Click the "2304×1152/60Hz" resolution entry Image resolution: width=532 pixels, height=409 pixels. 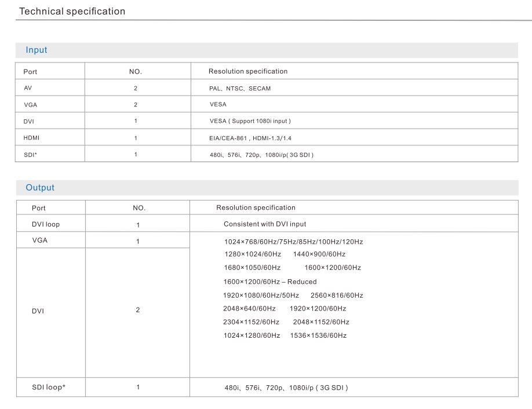click(251, 322)
